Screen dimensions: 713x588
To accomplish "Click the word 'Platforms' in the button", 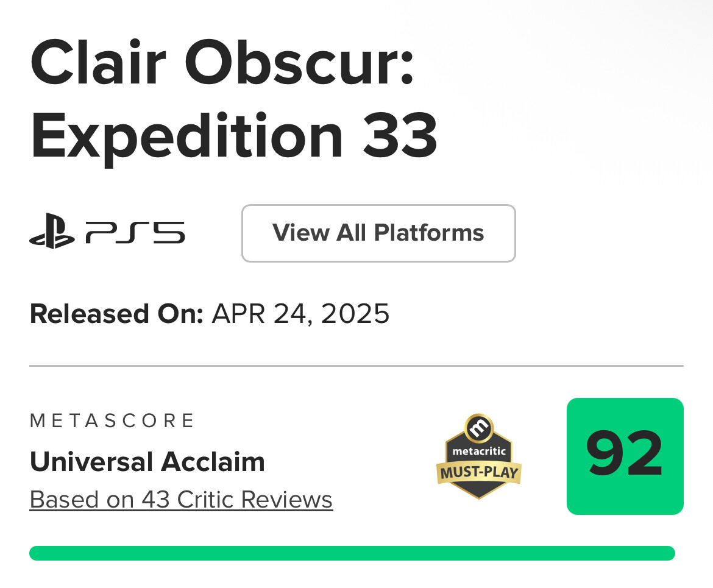I will (x=429, y=233).
